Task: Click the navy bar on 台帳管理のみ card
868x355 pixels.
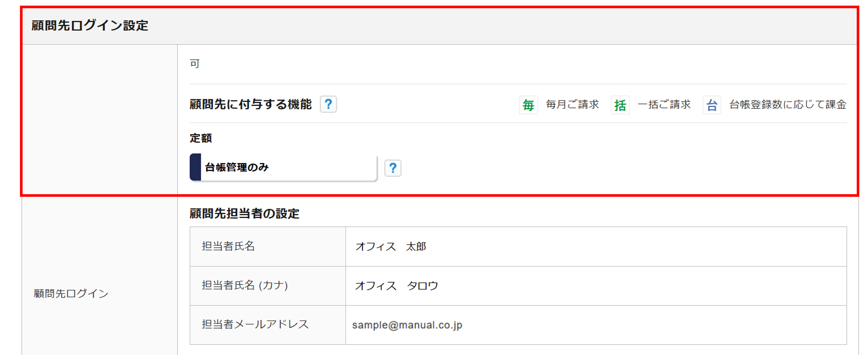Action: 195,167
